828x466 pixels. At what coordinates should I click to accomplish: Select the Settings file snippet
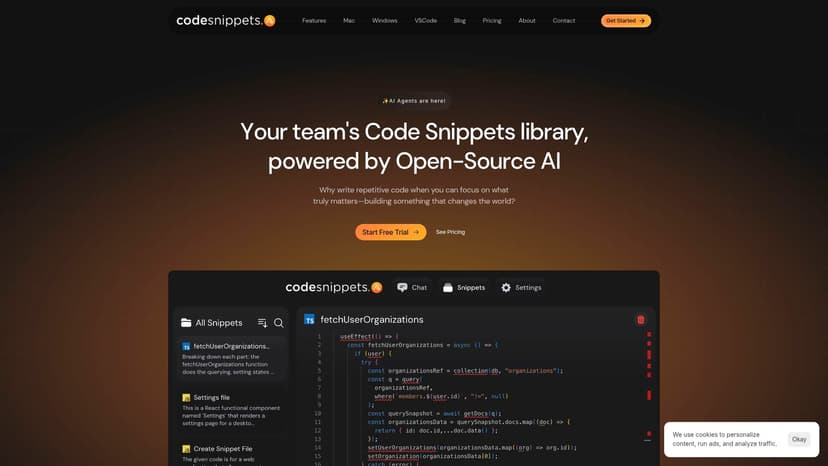pyautogui.click(x=231, y=409)
